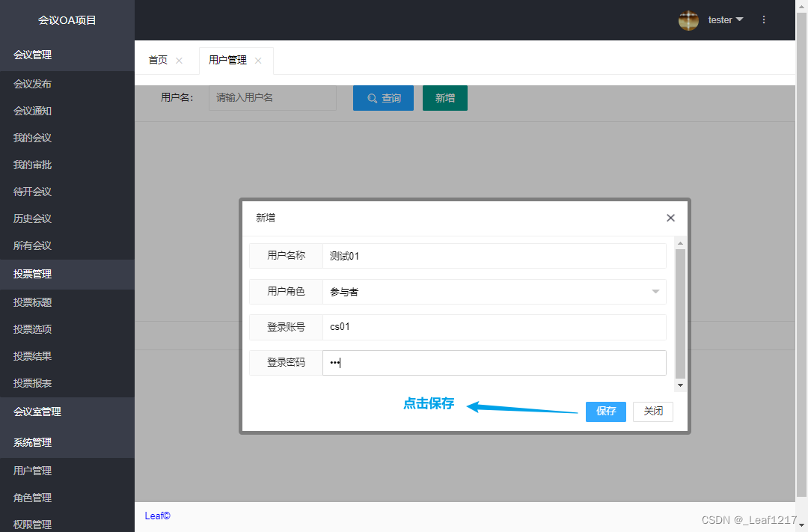Open 历史会议 in the sidebar
Viewport: 808px width, 532px height.
(x=67, y=218)
